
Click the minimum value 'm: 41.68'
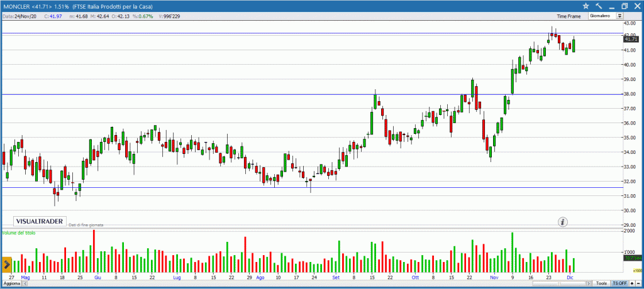(78, 16)
